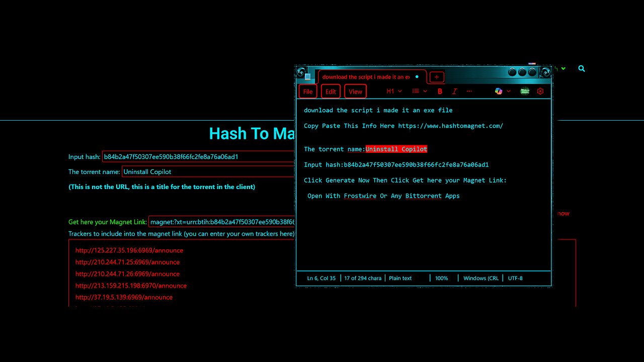Image resolution: width=644 pixels, height=362 pixels.
Task: Toggle bold formatting in Notepad
Action: point(440,91)
